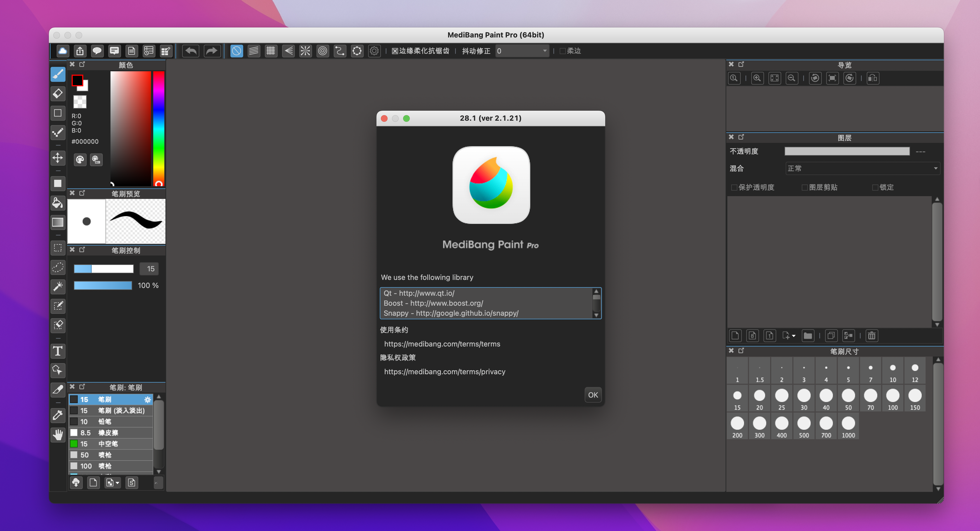Toggle the 图层剪贴 checkbox
The image size is (980, 531).
pos(805,187)
